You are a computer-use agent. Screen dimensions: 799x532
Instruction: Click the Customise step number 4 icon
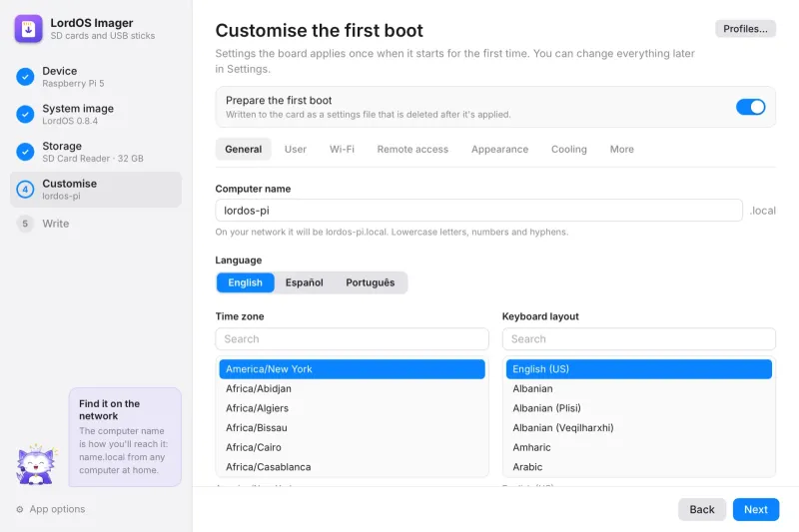click(25, 190)
